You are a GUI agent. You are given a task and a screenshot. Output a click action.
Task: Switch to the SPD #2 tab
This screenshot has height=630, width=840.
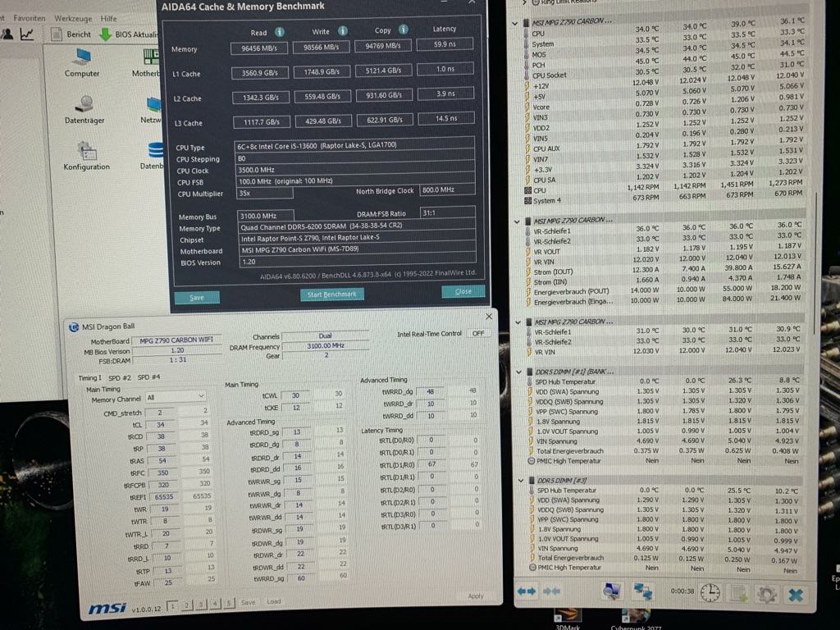click(120, 377)
